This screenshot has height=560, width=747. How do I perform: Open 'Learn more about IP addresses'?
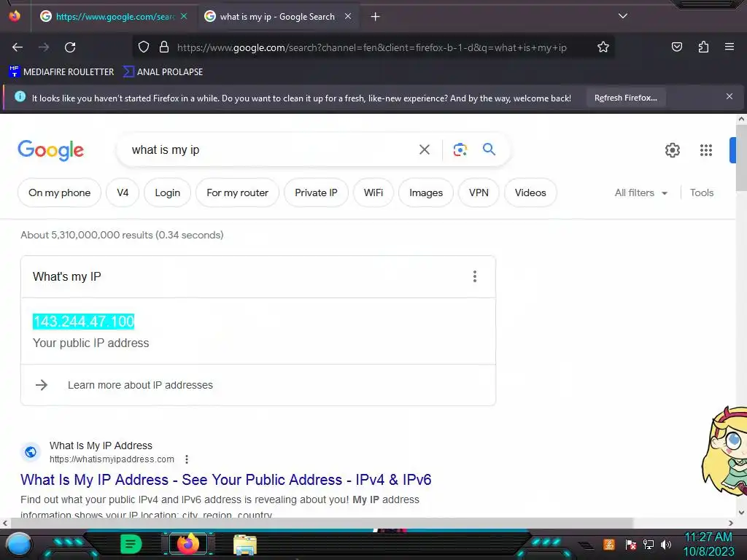(140, 385)
